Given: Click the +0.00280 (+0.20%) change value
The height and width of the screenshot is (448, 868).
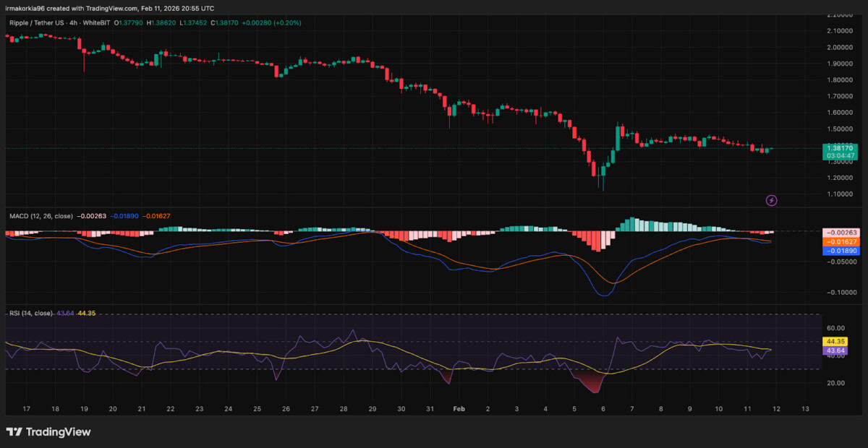Looking at the screenshot, I should (x=273, y=23).
